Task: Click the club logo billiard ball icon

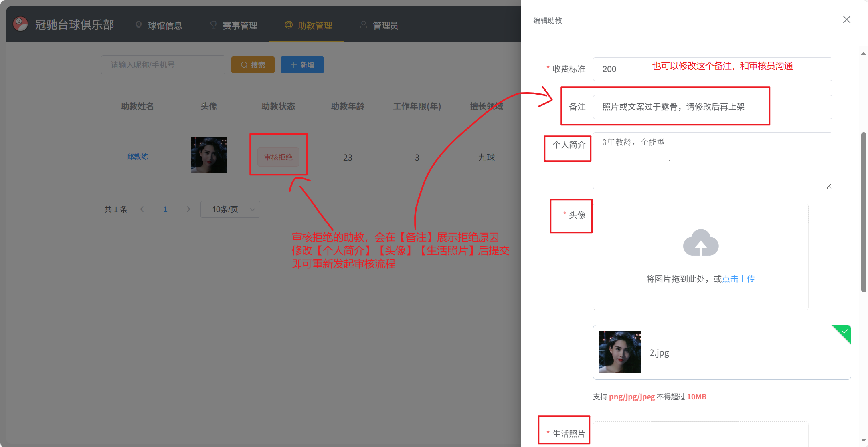Action: point(20,24)
